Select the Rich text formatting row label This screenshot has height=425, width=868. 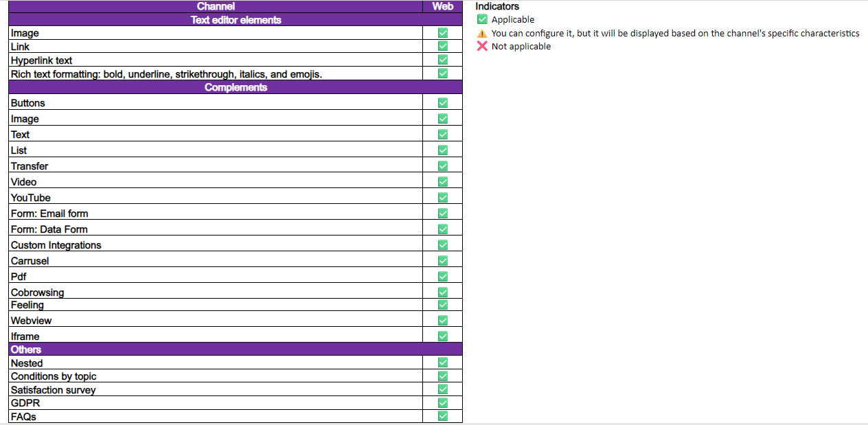click(166, 74)
